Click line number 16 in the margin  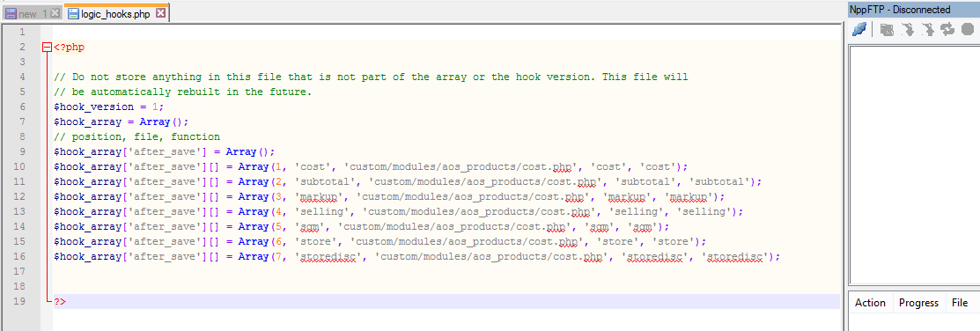tap(20, 257)
